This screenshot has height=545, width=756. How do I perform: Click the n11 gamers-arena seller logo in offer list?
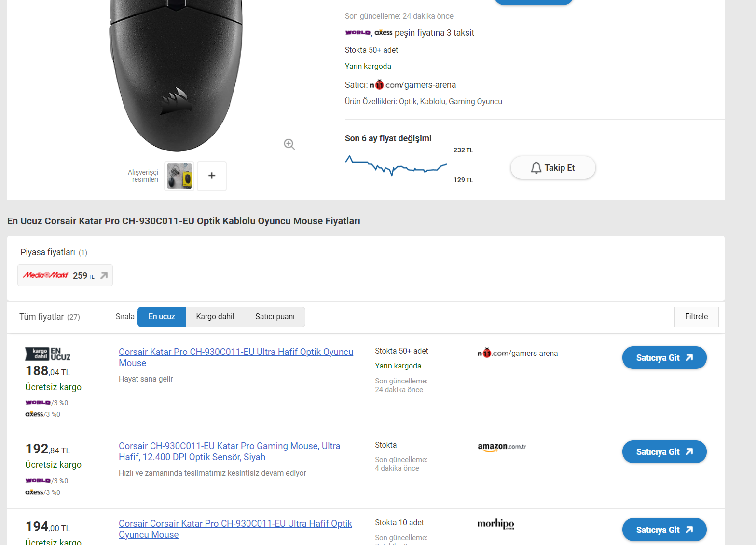click(x=518, y=353)
